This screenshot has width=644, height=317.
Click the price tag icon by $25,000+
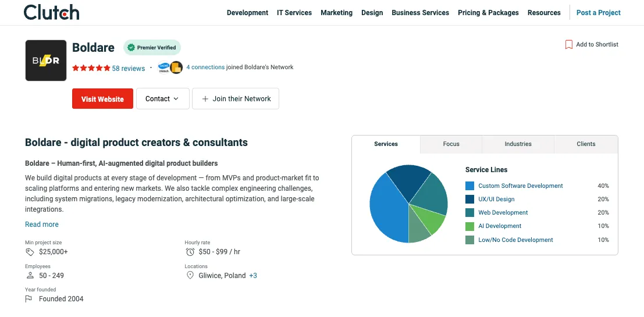click(30, 252)
